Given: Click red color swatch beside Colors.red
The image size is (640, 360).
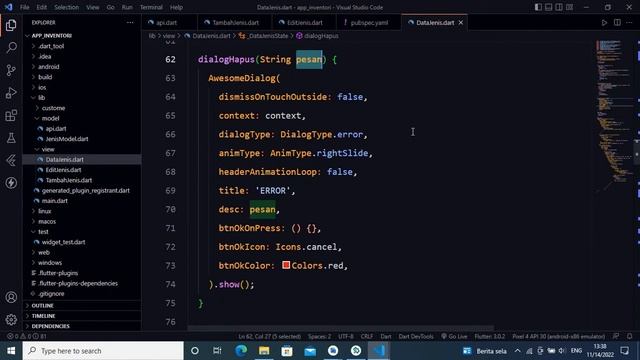Looking at the screenshot, I should tap(286, 265).
